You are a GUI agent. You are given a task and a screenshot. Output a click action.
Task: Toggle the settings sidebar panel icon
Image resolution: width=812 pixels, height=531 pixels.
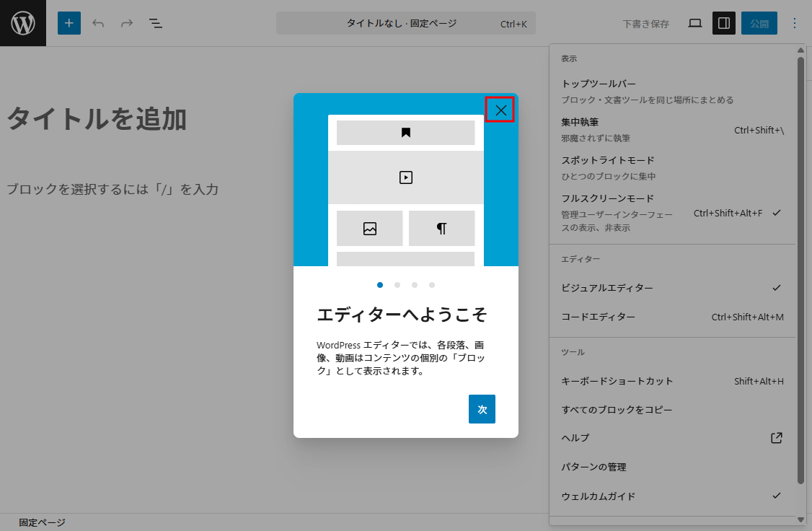tap(724, 23)
